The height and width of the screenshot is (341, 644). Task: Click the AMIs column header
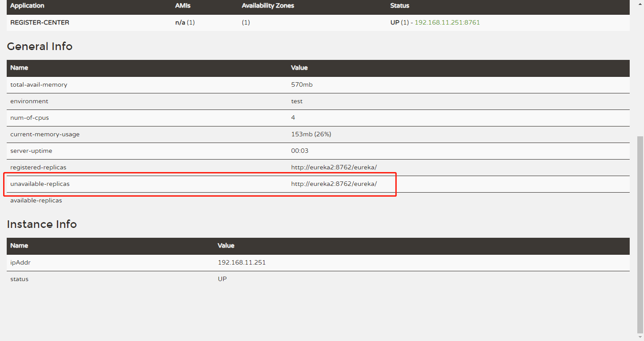tap(182, 6)
